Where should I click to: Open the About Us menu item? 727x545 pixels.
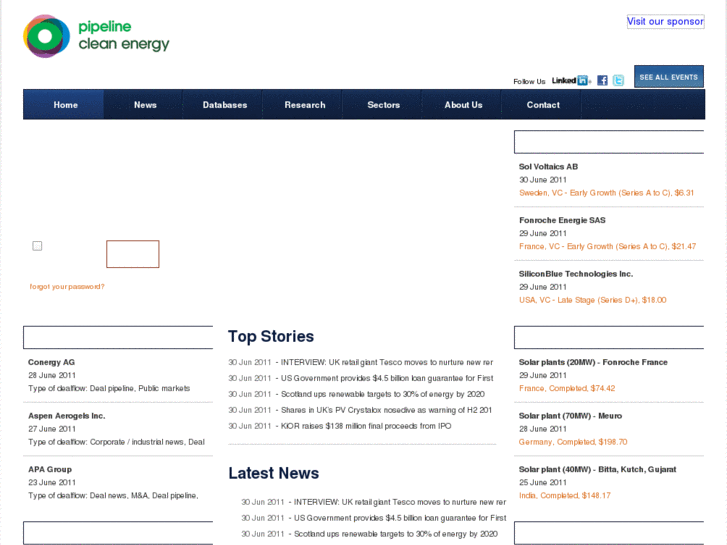[463, 105]
